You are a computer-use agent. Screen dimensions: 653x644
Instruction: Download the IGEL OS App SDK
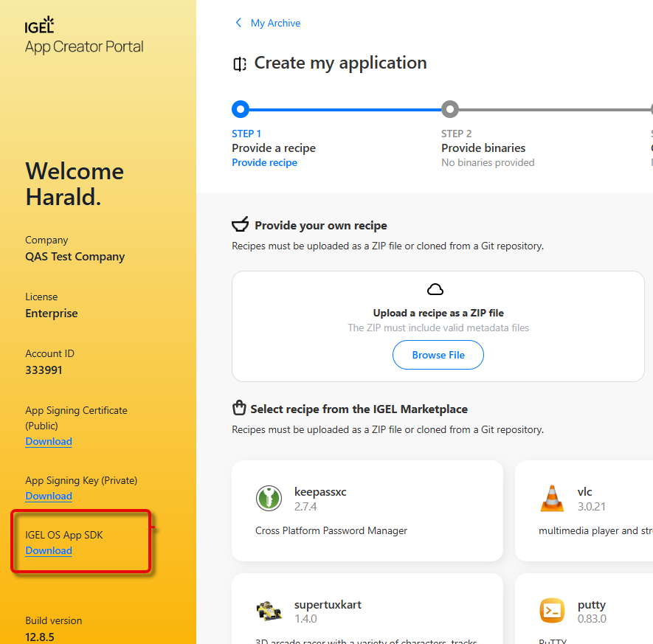click(x=49, y=550)
